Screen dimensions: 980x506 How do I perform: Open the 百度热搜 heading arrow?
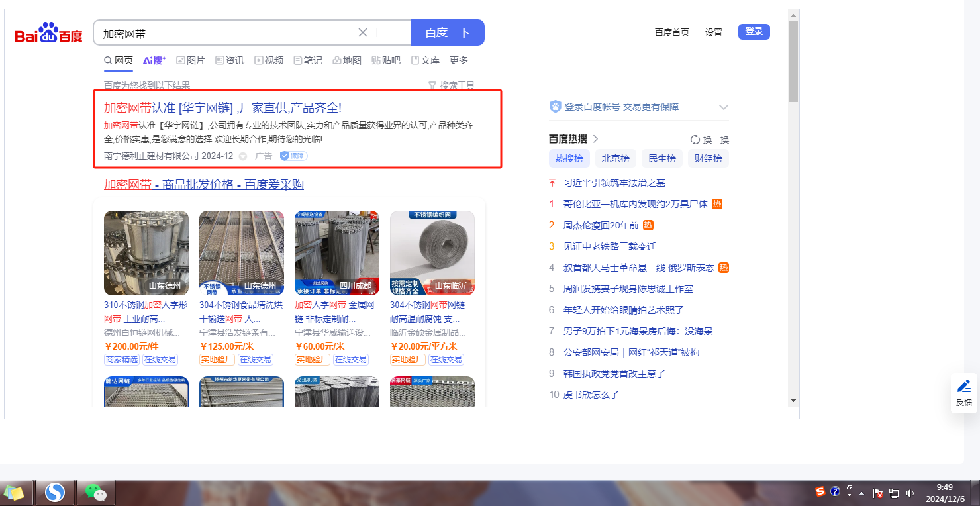(x=595, y=139)
